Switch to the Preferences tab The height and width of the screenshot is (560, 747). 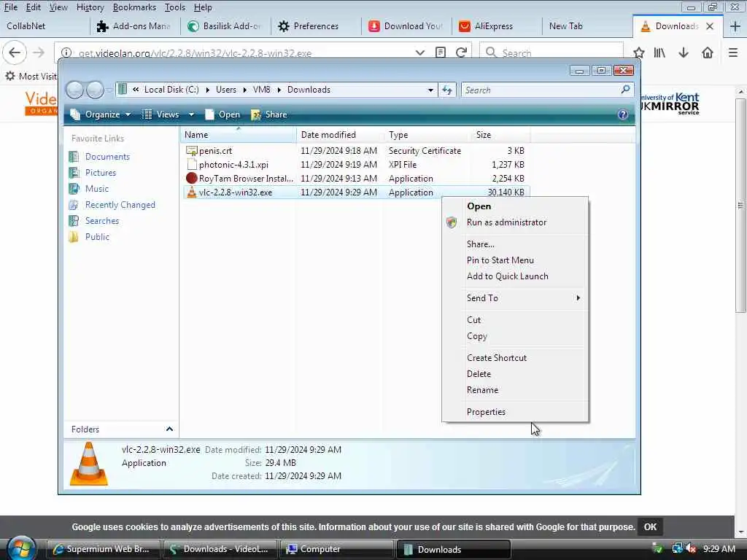click(x=315, y=26)
